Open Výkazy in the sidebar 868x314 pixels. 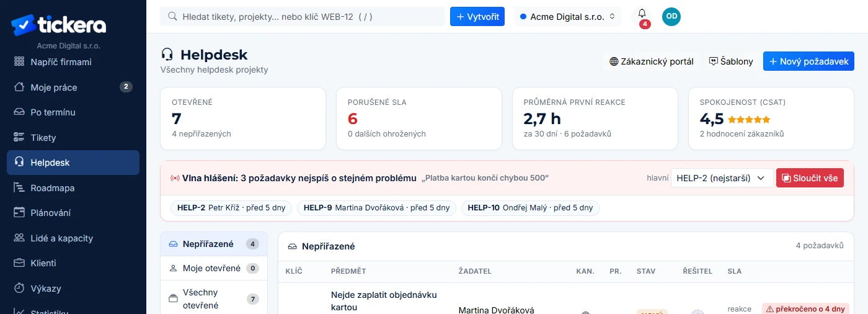pyautogui.click(x=73, y=288)
